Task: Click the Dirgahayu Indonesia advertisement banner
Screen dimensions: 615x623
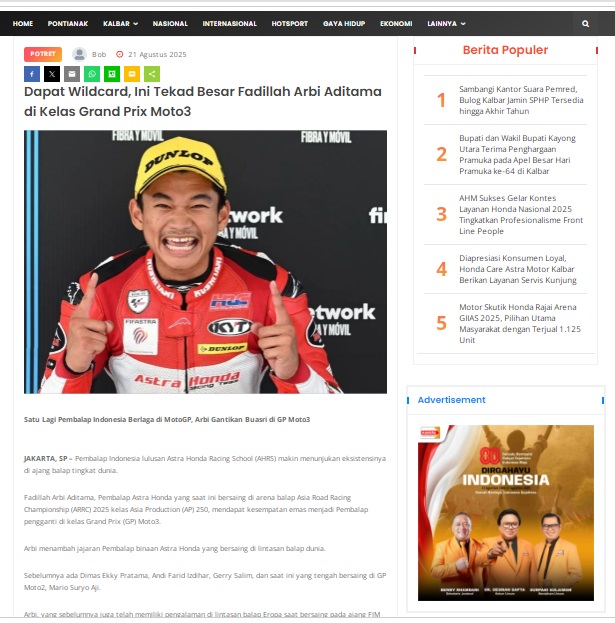Action: pos(506,513)
